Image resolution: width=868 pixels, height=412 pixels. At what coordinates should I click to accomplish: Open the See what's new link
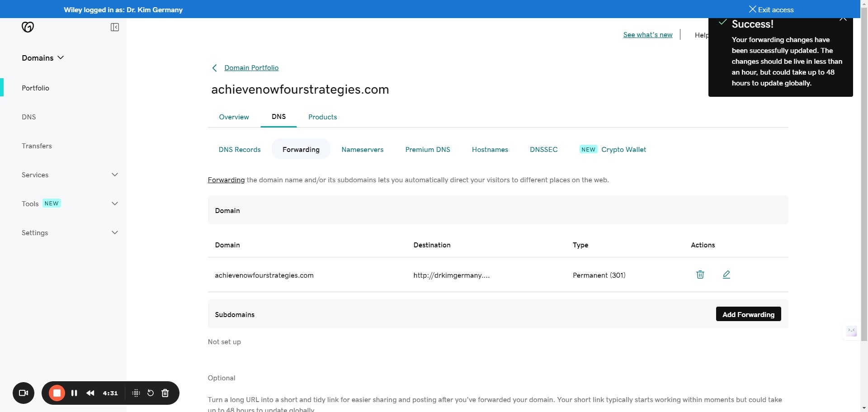[647, 35]
